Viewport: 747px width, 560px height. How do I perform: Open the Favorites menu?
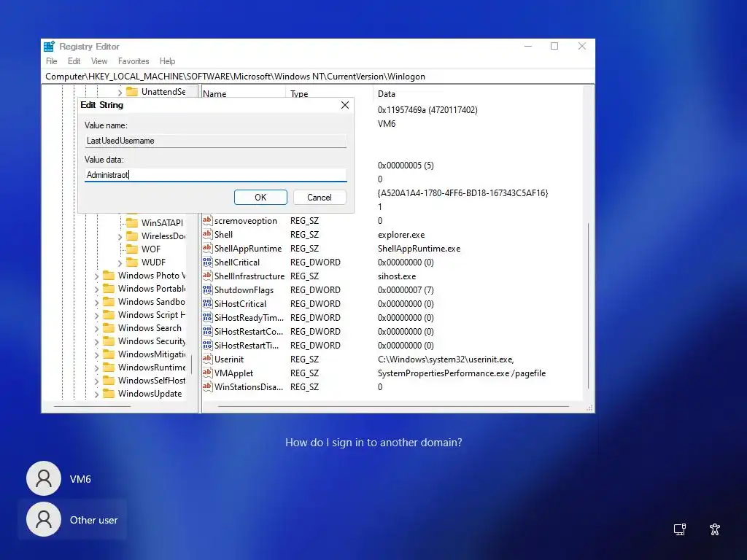(133, 61)
